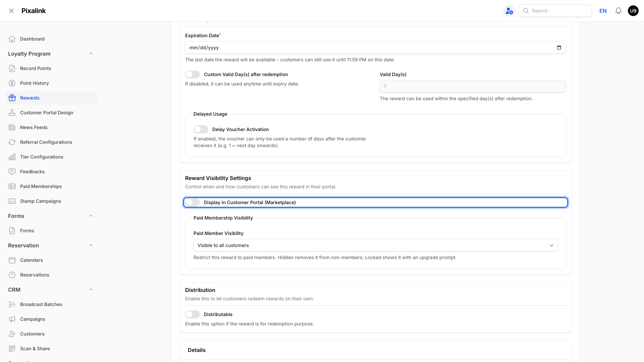Click the Feedbacks chat bubble icon
This screenshot has width=644, height=362.
(x=12, y=172)
